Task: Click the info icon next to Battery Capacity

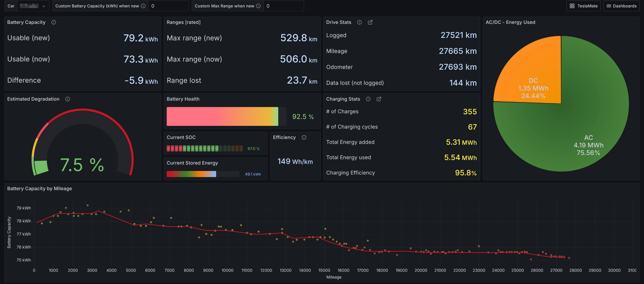Action: (54, 22)
